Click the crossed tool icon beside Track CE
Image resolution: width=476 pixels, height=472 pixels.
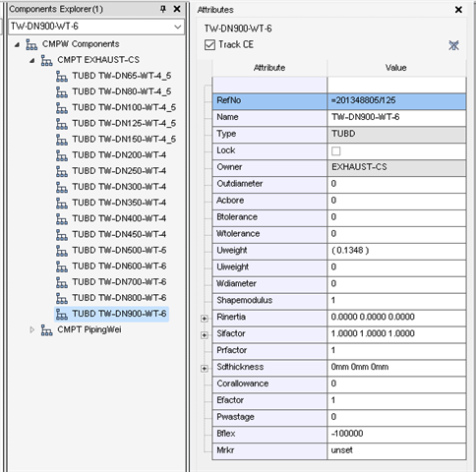click(453, 45)
